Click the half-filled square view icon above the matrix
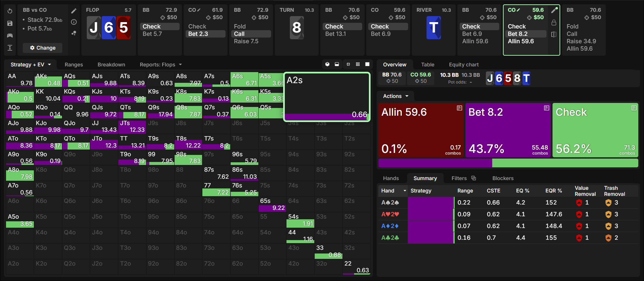Screen dimensions: 644x281 click(337, 64)
